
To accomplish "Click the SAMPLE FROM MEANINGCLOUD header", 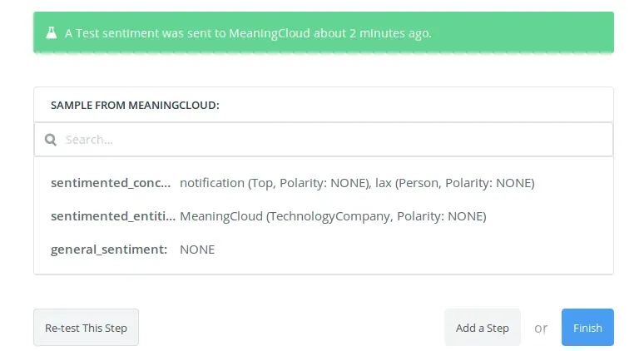I will [135, 106].
